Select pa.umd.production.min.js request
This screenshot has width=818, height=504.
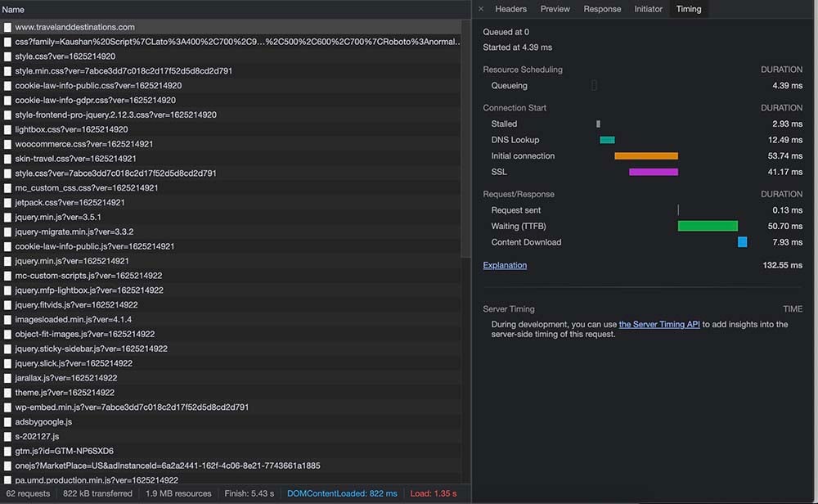[231, 479]
